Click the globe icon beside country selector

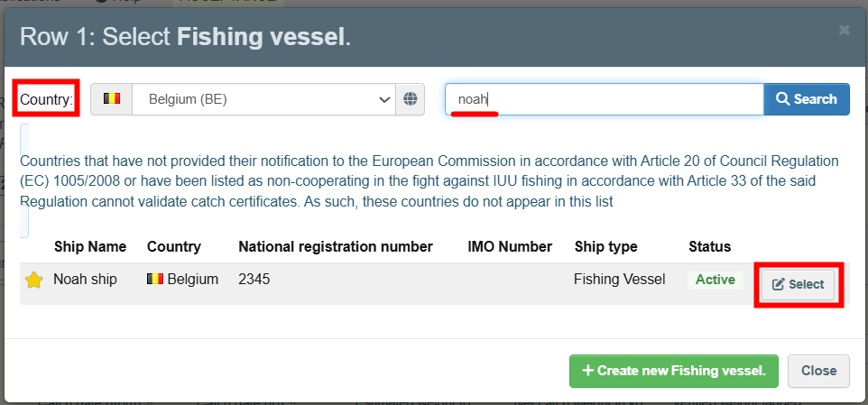coord(411,99)
